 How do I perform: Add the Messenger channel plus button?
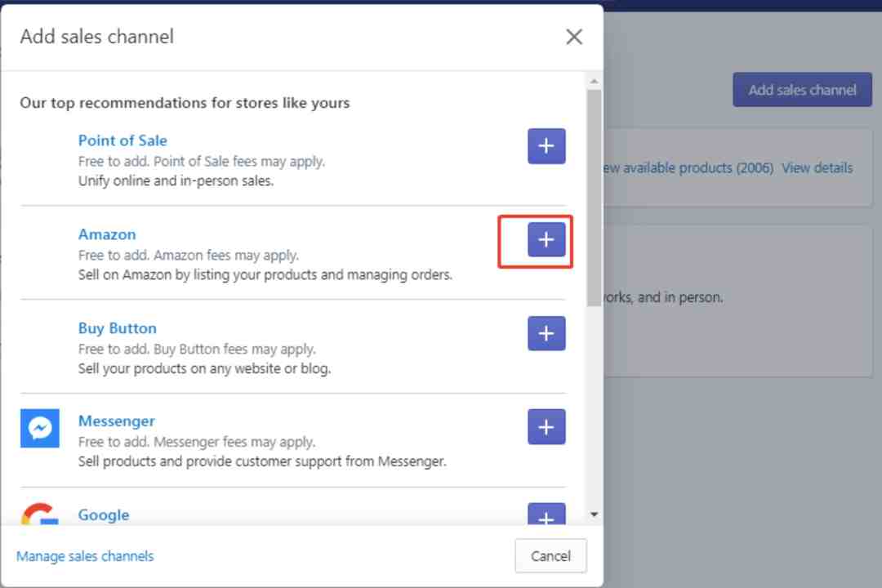point(546,427)
